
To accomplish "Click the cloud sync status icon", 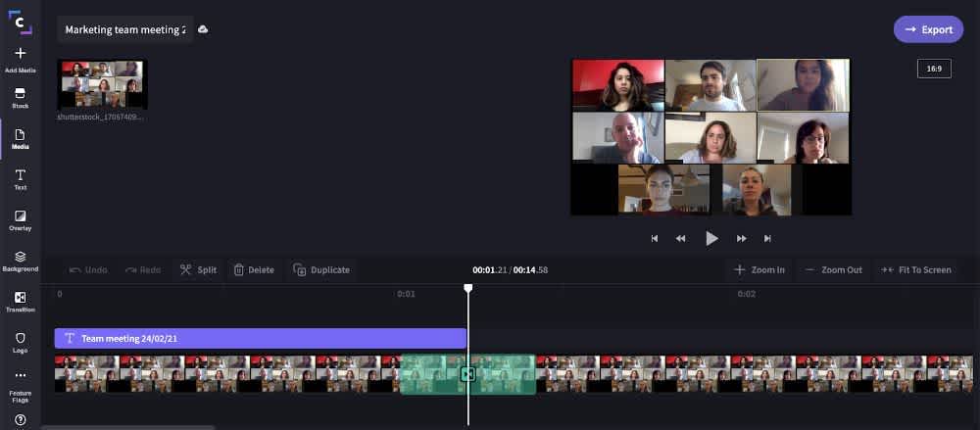I will (203, 29).
